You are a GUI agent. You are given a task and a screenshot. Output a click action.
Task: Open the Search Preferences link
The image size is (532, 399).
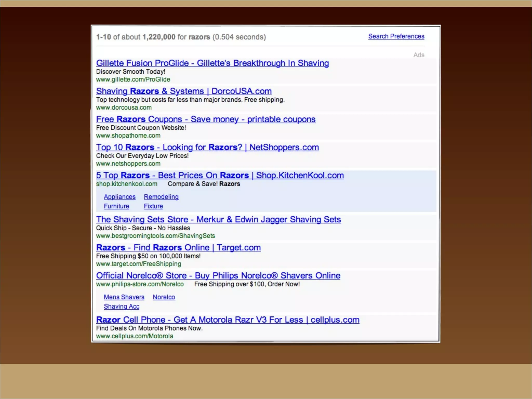[x=396, y=36]
